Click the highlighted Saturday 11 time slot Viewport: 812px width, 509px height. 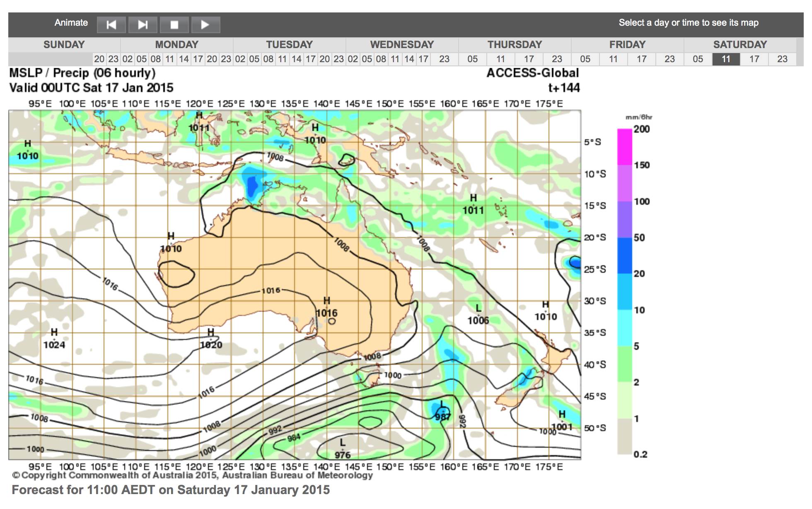[x=726, y=59]
